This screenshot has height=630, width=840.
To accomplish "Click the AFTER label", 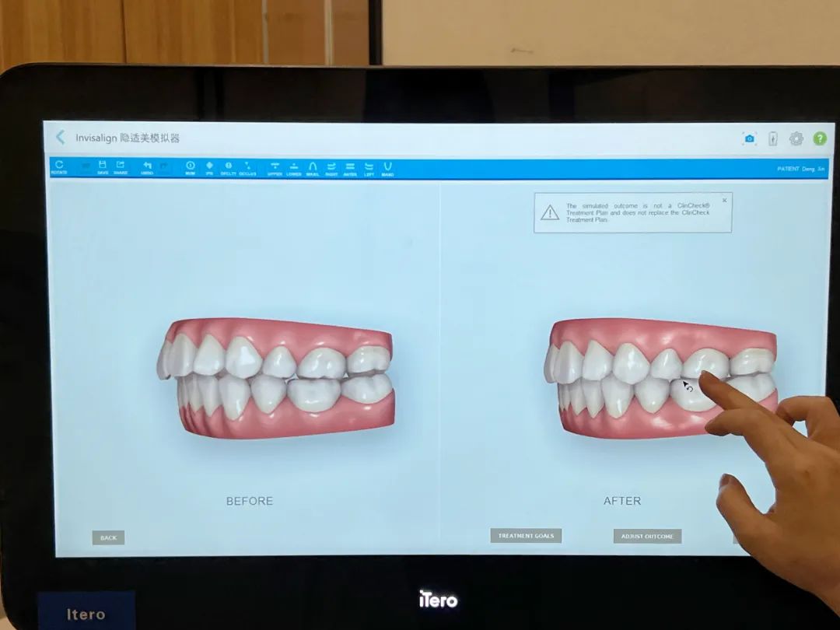I will 622,501.
